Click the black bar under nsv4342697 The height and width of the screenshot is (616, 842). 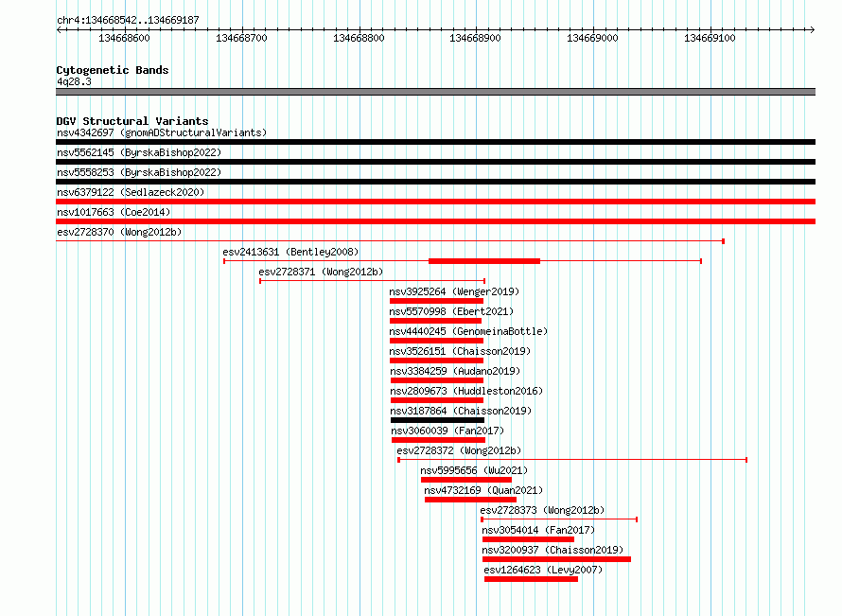click(435, 142)
